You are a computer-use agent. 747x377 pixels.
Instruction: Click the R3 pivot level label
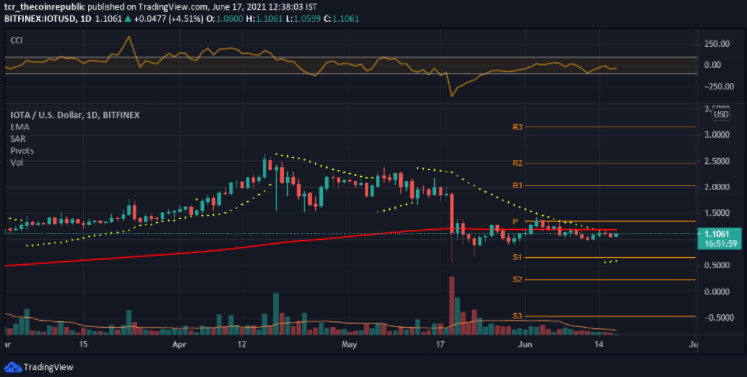coord(518,127)
